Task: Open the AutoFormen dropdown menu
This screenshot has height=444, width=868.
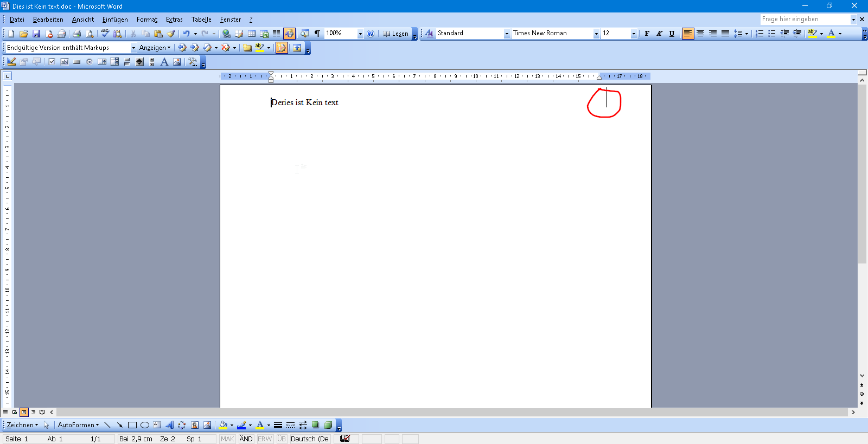Action: [78, 425]
